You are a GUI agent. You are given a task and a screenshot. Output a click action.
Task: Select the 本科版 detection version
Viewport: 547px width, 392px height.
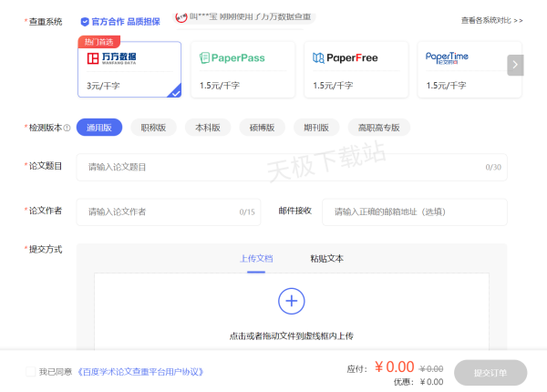pyautogui.click(x=208, y=128)
